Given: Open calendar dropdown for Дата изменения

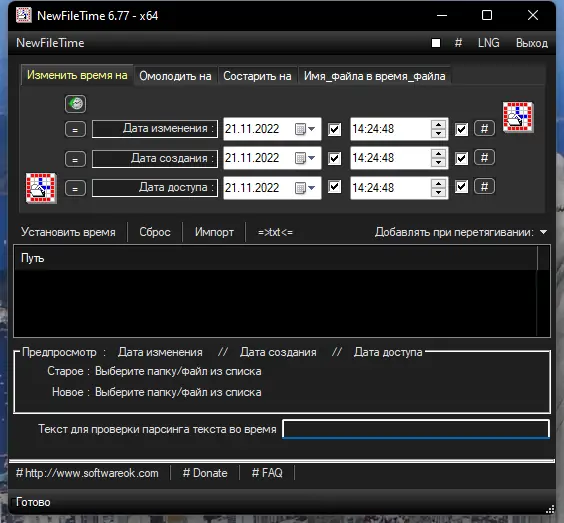Looking at the screenshot, I should (305, 129).
